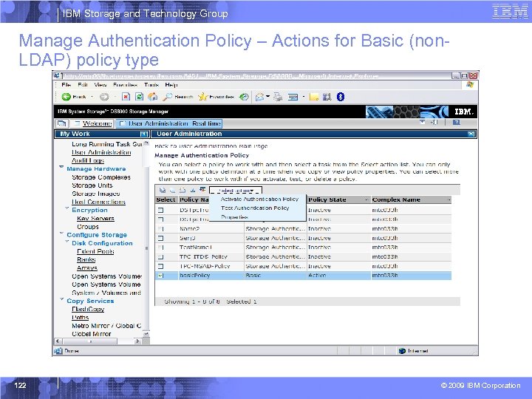This screenshot has height=399, width=532.
Task: Open Search with magnifier icon
Action: (x=167, y=97)
